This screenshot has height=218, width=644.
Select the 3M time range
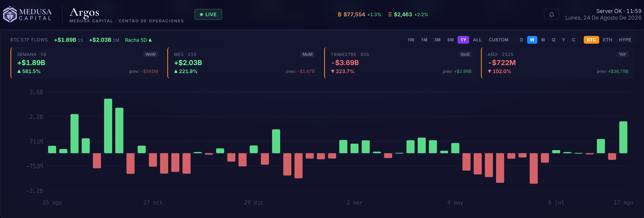point(437,40)
